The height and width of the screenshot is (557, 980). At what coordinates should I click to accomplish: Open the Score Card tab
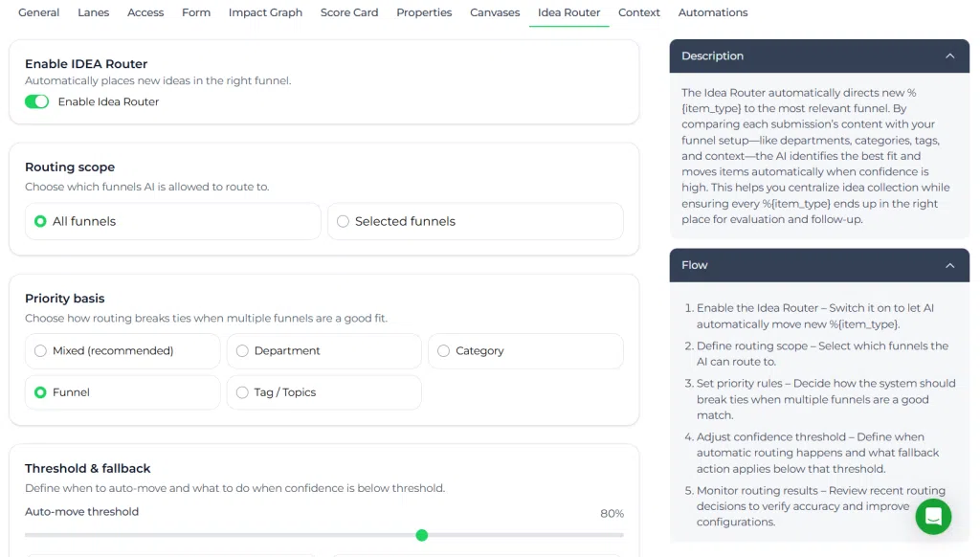click(x=349, y=12)
